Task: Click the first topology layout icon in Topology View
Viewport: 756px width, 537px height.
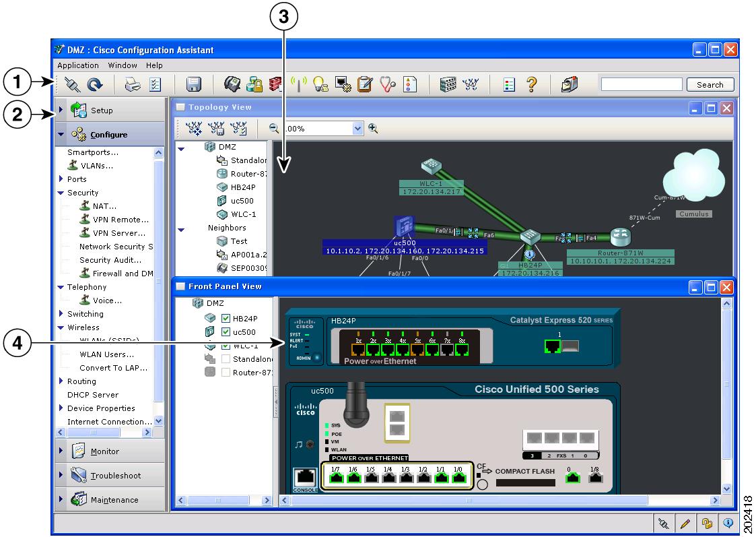Action: pos(195,128)
